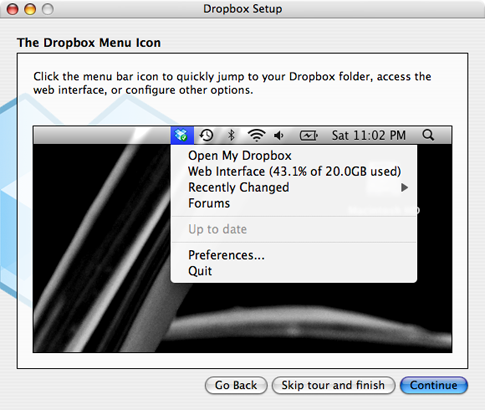Choose Web Interface menu entry
Viewport: 485px width, 410px height.
pos(294,172)
